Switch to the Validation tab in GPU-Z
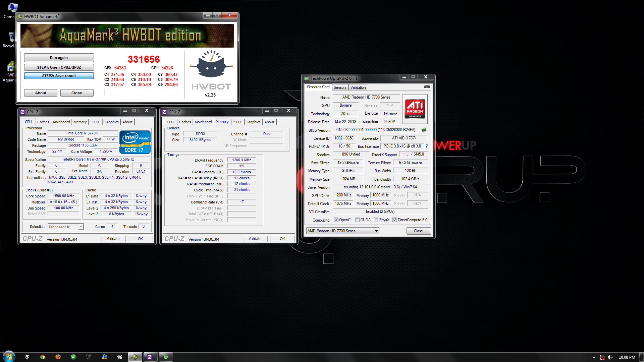Screen dimensions: 644x362 point(358,87)
